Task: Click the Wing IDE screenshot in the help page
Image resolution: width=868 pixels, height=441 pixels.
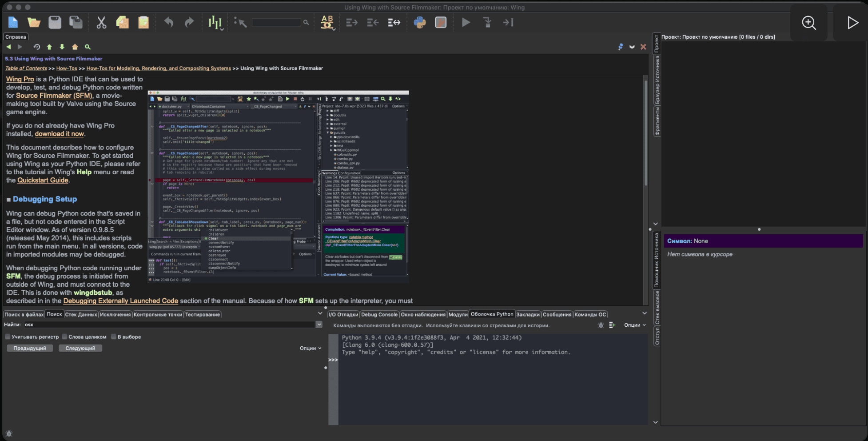Action: [278, 187]
